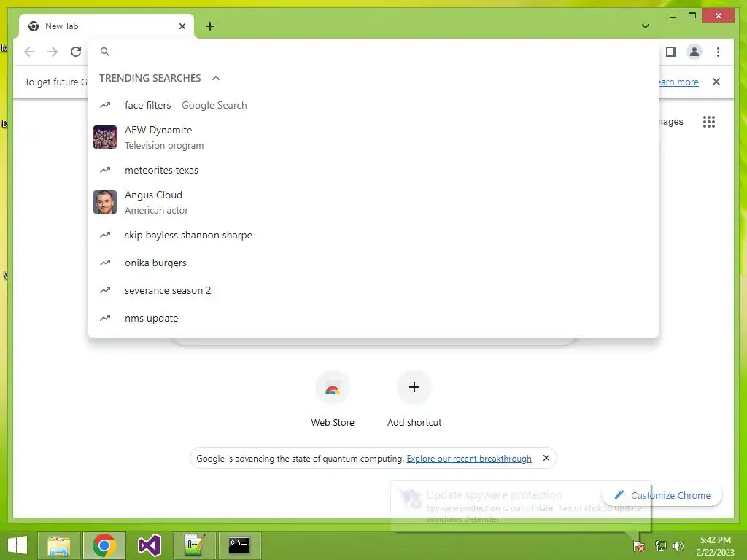Open the Web Store shortcut
The height and width of the screenshot is (560, 747).
click(333, 399)
